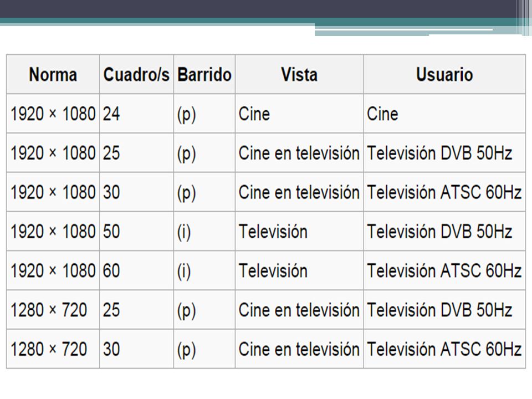Click the Cuadro/s column header
The image size is (532, 399).
pos(136,74)
